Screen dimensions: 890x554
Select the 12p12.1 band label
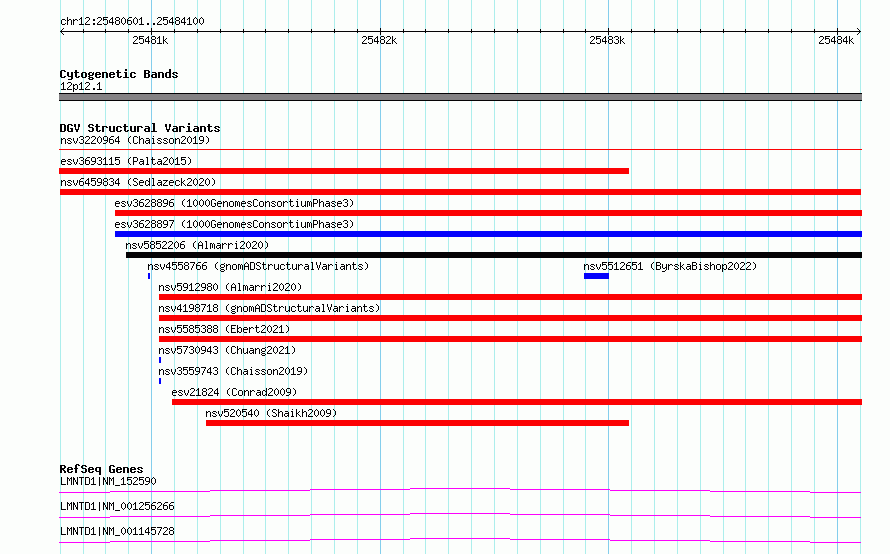click(x=81, y=86)
